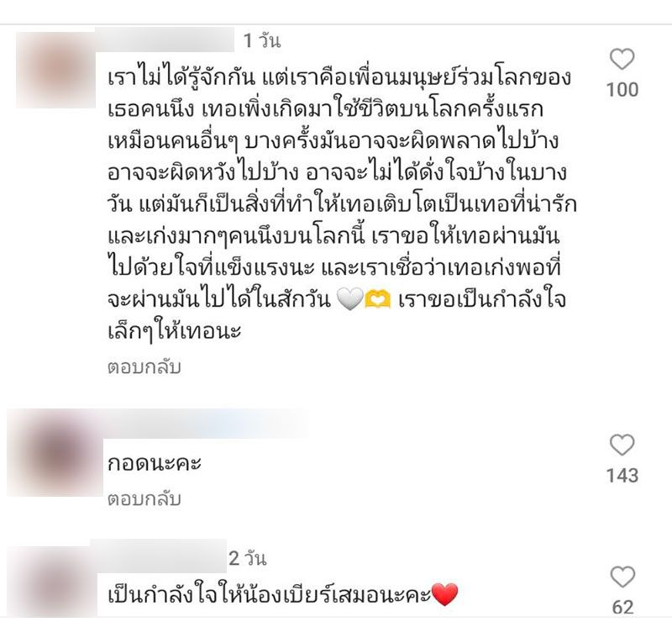Click ตอบกลับ under the long comment
The image size is (672, 627).
point(144,367)
